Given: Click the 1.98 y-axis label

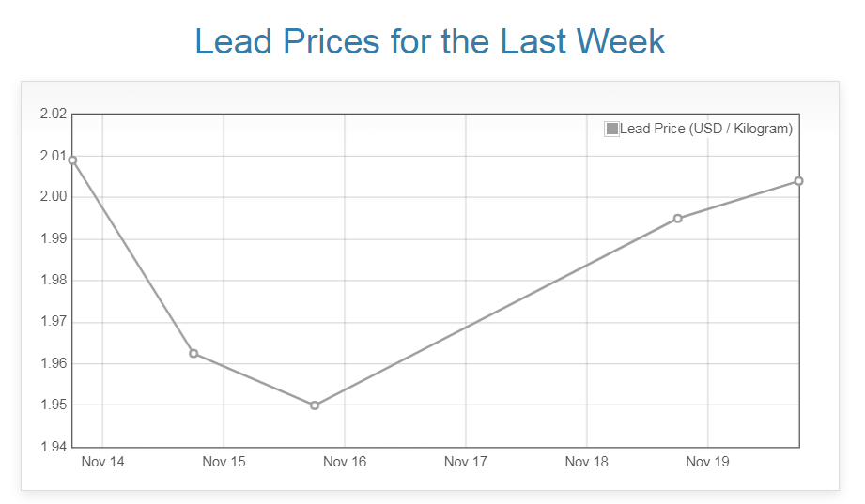Looking at the screenshot, I should [x=54, y=281].
